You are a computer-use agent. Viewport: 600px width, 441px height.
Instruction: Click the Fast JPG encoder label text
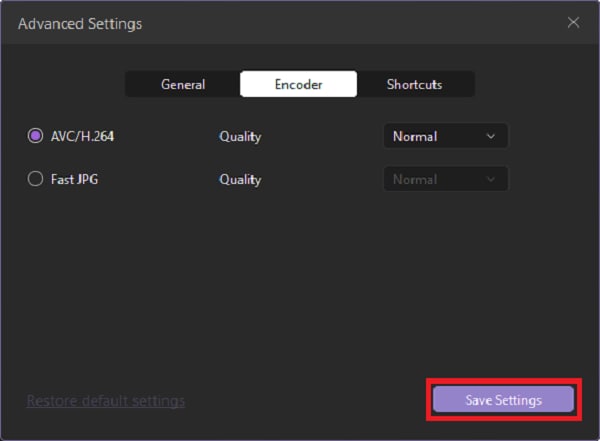coord(75,180)
